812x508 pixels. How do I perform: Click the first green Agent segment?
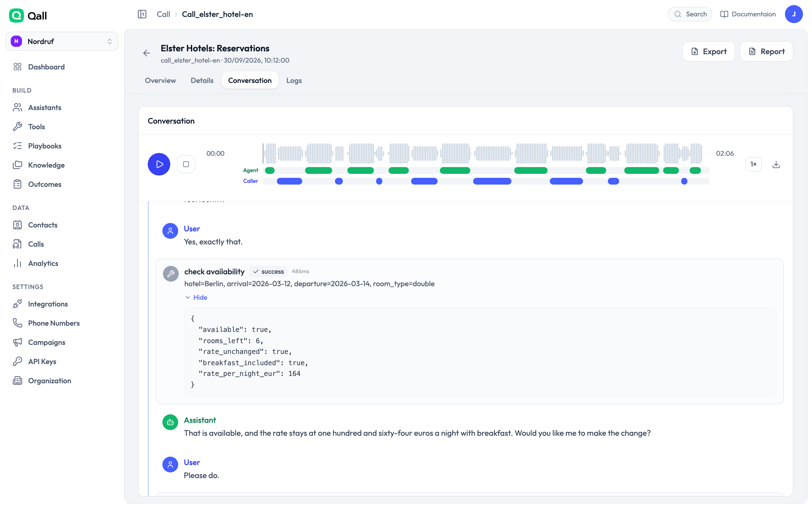[270, 170]
